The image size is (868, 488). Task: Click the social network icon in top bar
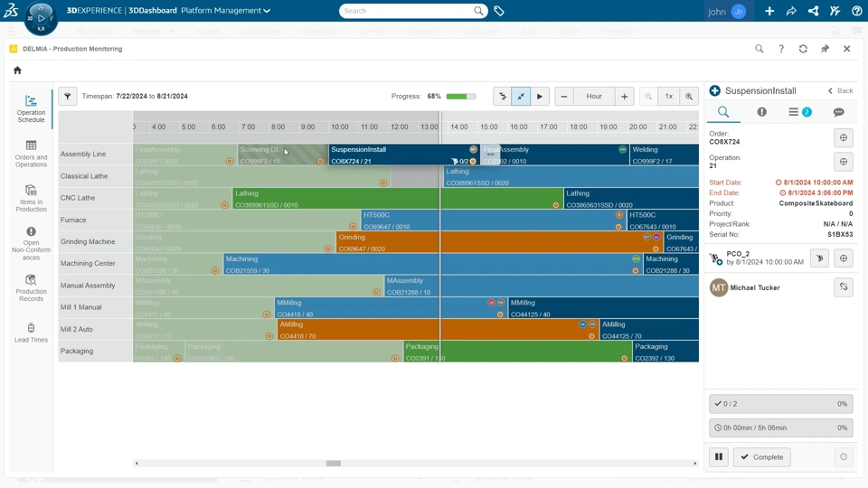point(813,11)
